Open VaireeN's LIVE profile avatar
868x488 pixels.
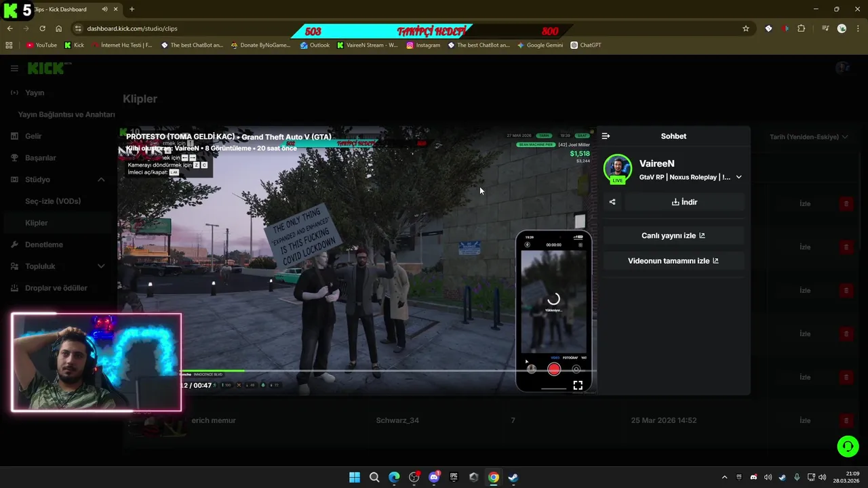[x=618, y=169]
